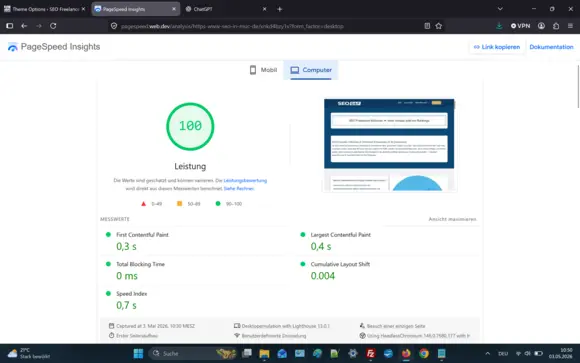Click Speed Index value 0,7 s
Image resolution: width=580 pixels, height=363 pixels.
click(126, 305)
